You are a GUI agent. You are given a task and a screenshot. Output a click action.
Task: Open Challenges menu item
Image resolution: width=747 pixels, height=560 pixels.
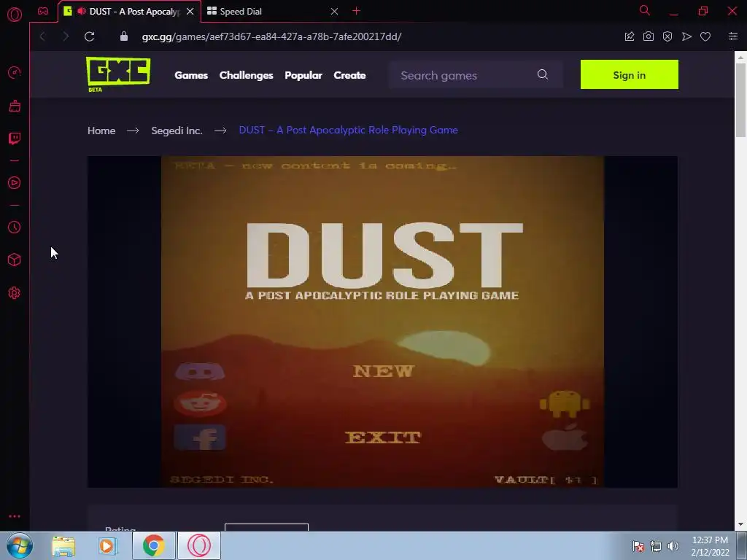[x=247, y=75]
